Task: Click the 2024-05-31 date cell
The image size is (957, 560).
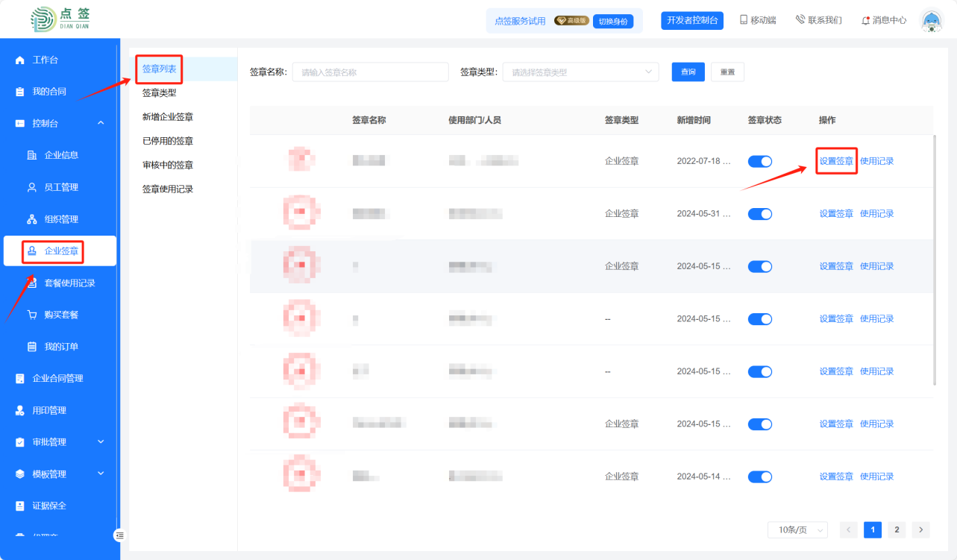Action: 703,214
